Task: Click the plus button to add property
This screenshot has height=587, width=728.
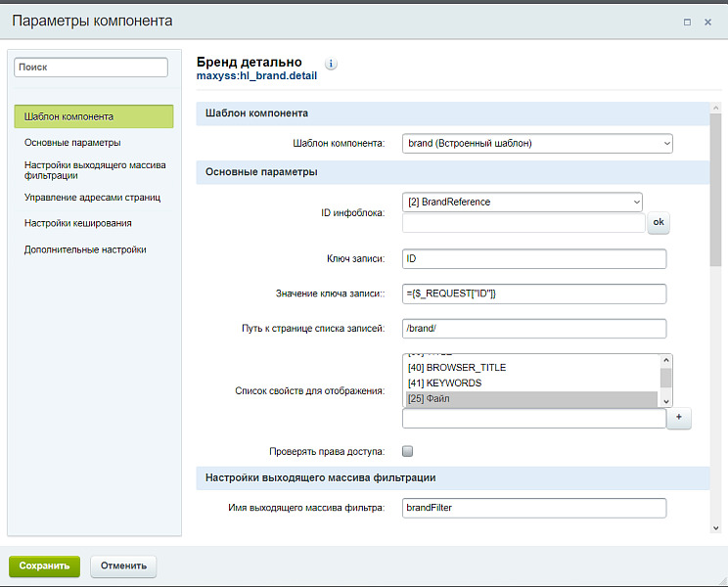Action: (679, 419)
